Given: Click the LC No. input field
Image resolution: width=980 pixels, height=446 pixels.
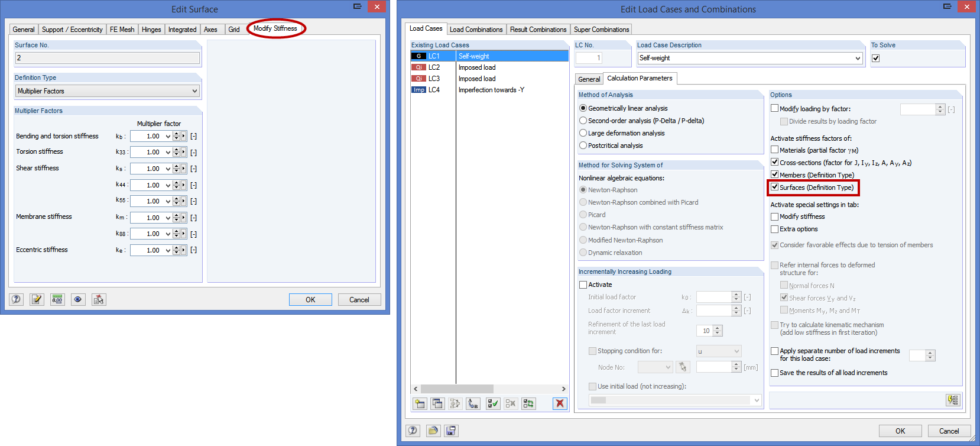Looking at the screenshot, I should (x=589, y=58).
